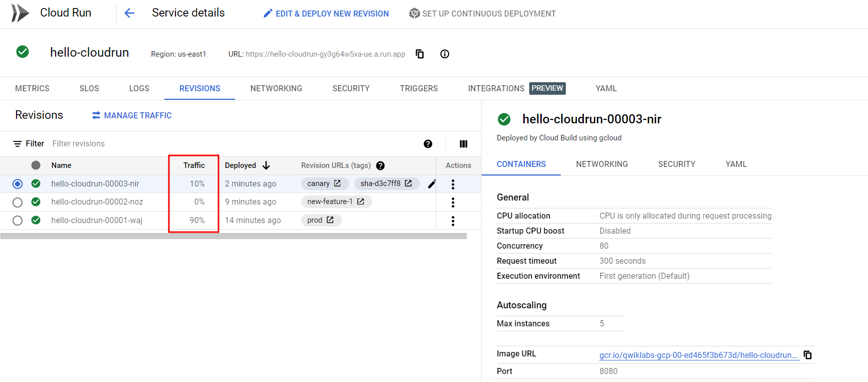Select the hello-cloudrun-00001-waj radio button
This screenshot has width=868, height=382.
18,221
